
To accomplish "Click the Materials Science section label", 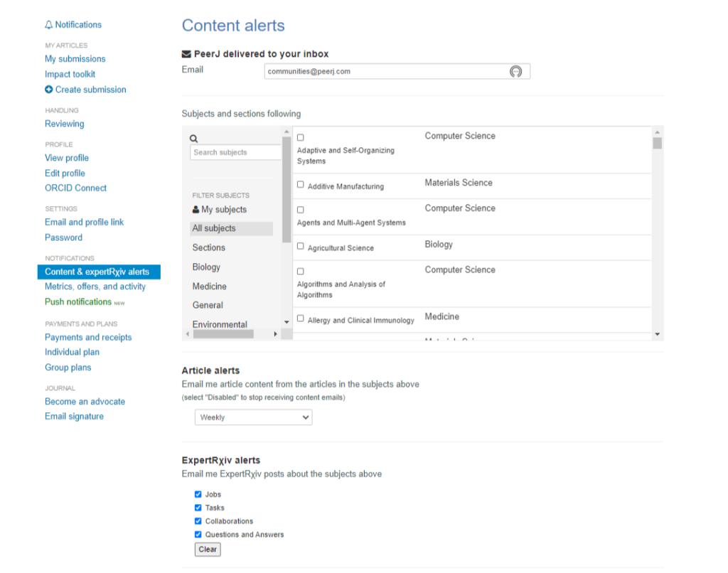I will 459,183.
